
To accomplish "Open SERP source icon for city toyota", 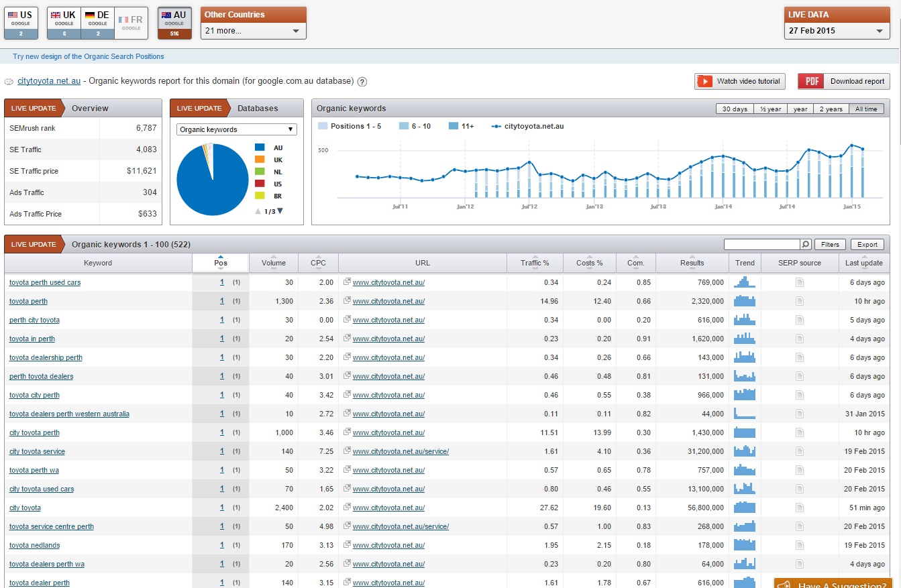I will (x=799, y=508).
